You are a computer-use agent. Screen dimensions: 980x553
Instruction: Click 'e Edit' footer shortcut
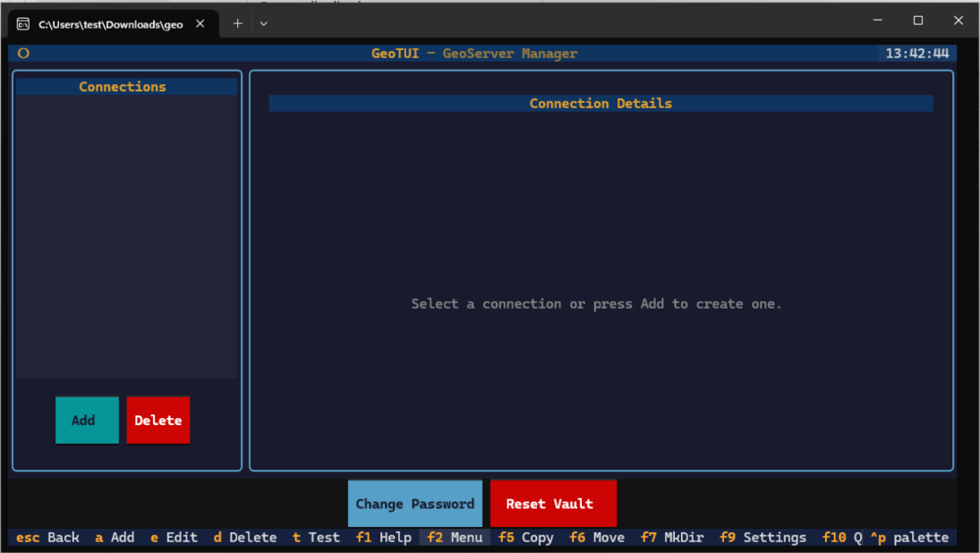174,538
